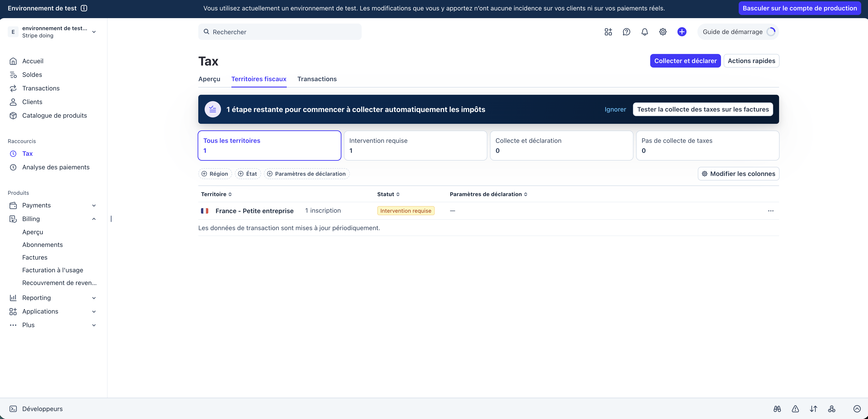Click the Rechercher search field
Screen dimensions: 868x419
pyautogui.click(x=280, y=32)
